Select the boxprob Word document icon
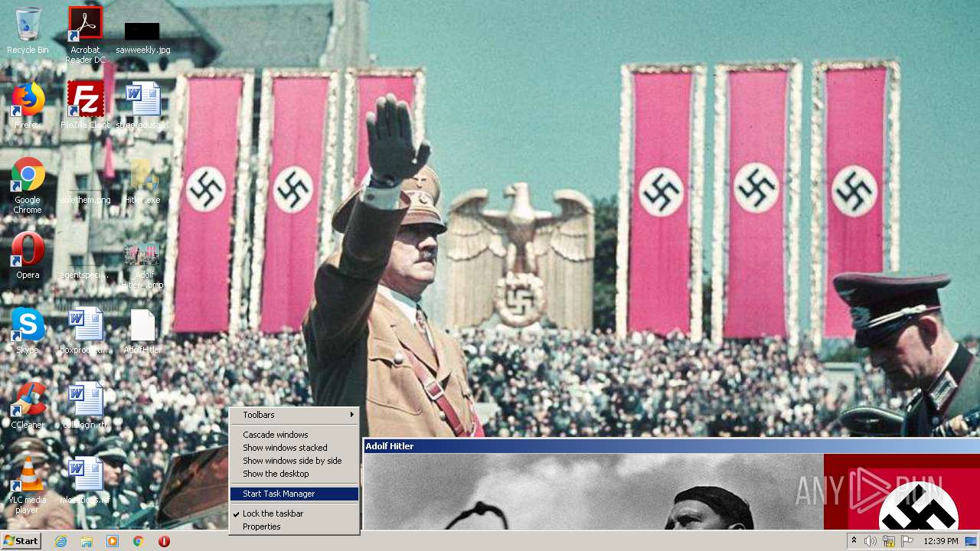Screen dimensions: 980x551 [85, 331]
